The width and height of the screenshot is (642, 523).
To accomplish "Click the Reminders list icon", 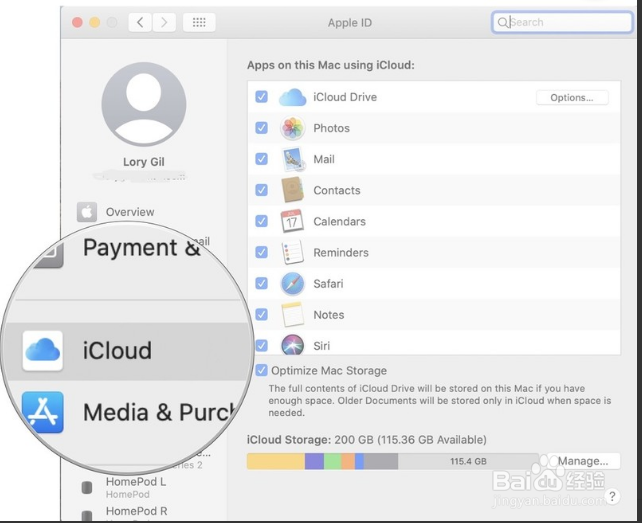I will pos(292,252).
